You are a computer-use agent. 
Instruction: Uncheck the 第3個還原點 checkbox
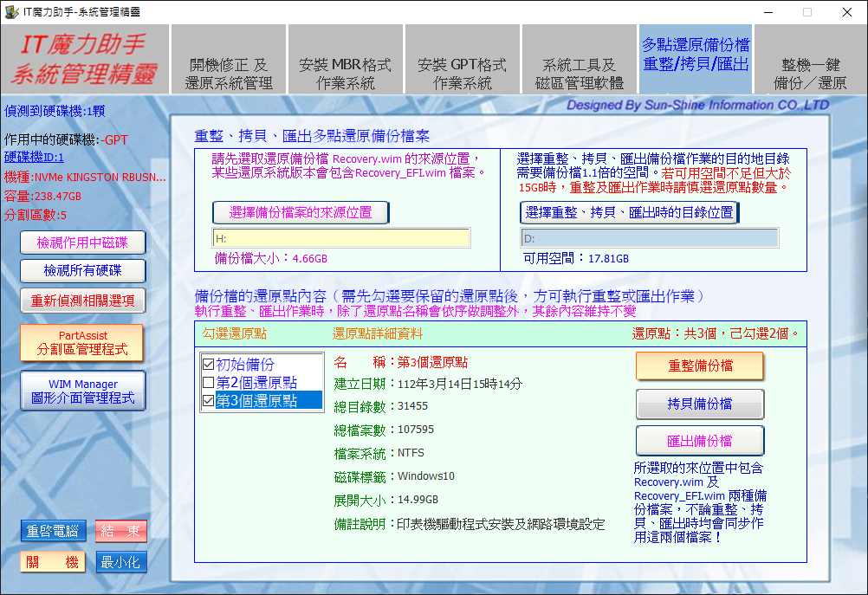coord(208,401)
